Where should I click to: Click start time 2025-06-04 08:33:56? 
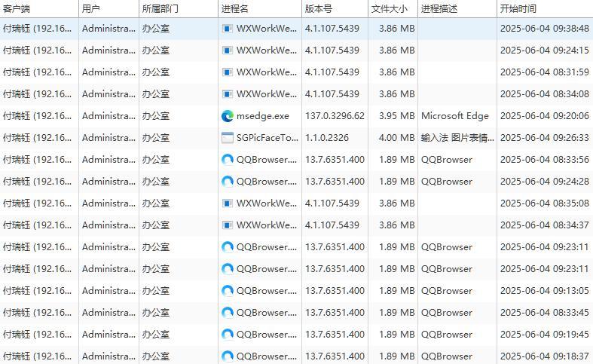point(545,160)
